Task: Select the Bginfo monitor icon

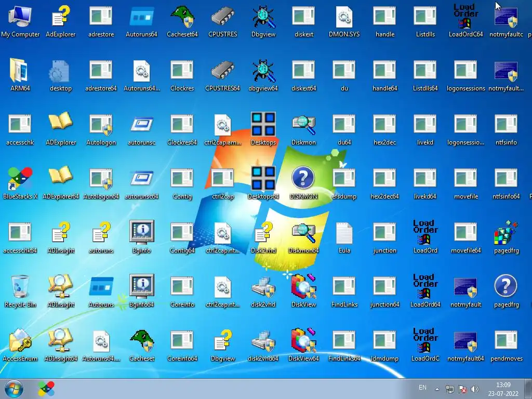Action: (x=141, y=237)
